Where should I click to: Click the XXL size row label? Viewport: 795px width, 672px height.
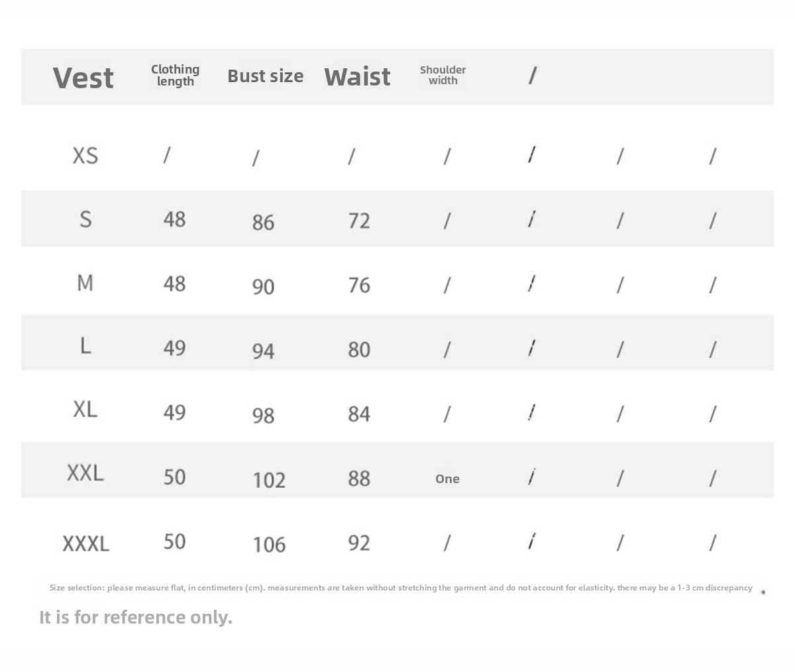[85, 473]
